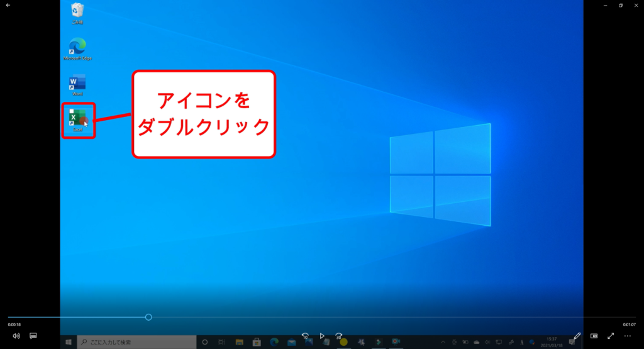Open File Explorer from the taskbar
644x349 pixels.
pyautogui.click(x=240, y=342)
